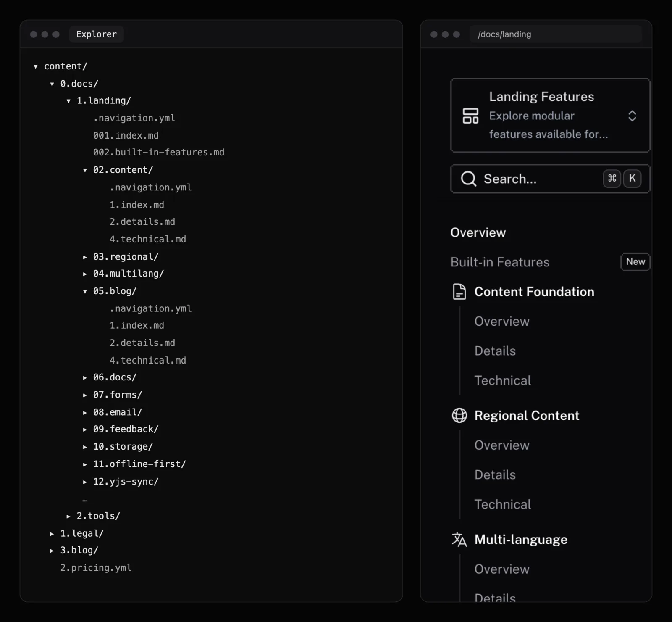The image size is (672, 622).
Task: Select 2.details.md in 05.blog/
Action: click(142, 343)
